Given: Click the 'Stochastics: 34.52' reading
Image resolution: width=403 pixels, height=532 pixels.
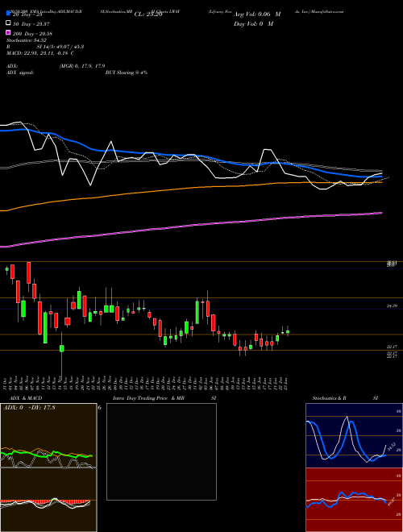Looking at the screenshot, I should click(26, 40).
